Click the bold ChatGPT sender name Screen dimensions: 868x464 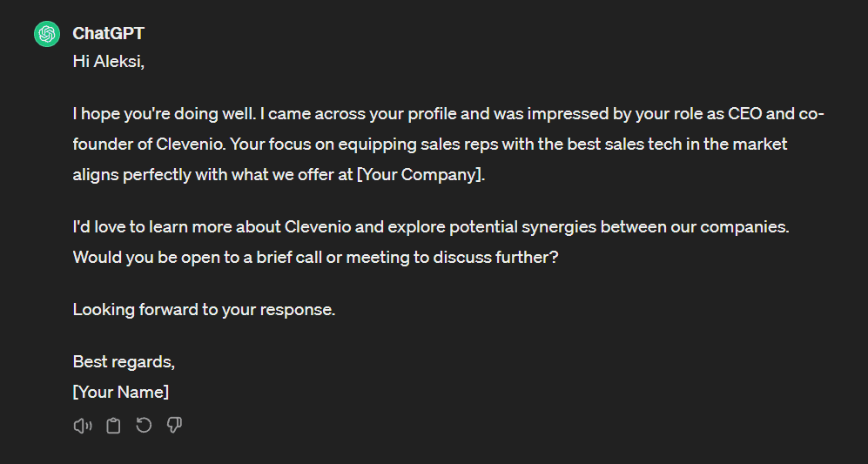tap(108, 34)
